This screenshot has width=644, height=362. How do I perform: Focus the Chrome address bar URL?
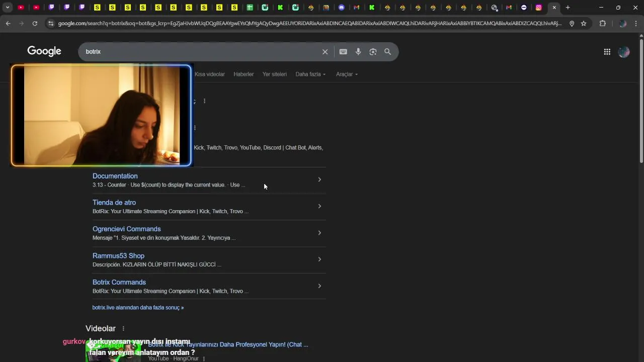pyautogui.click(x=309, y=23)
